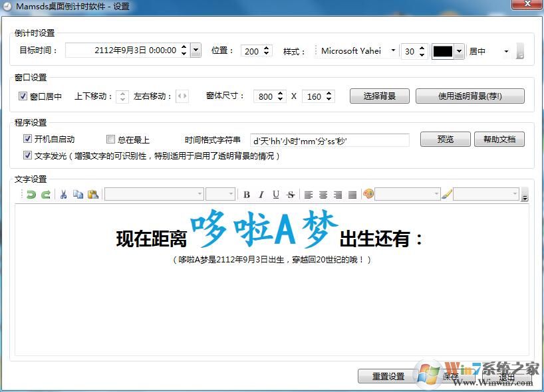Disable 文字发光 option
Image resolution: width=544 pixels, height=392 pixels.
point(27,155)
